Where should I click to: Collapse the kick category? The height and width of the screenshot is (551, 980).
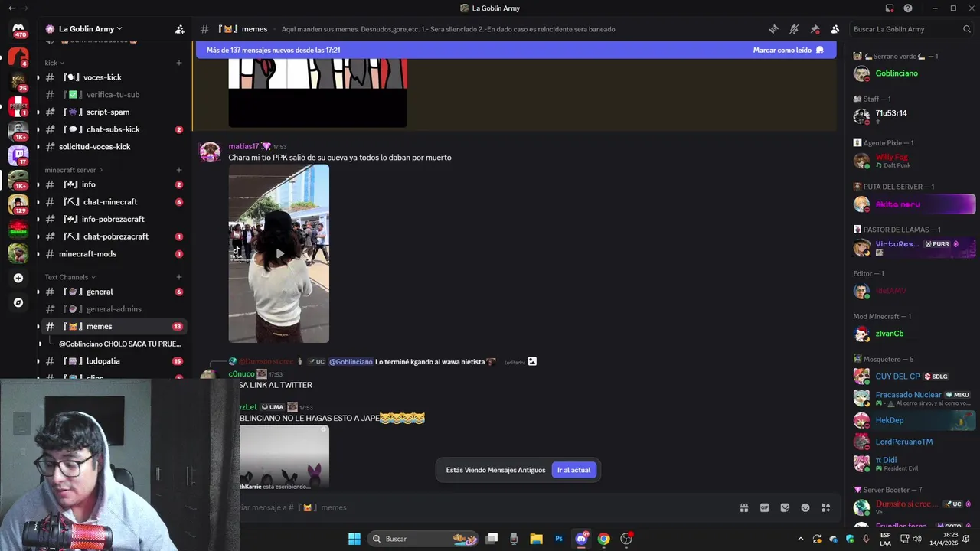tap(54, 63)
